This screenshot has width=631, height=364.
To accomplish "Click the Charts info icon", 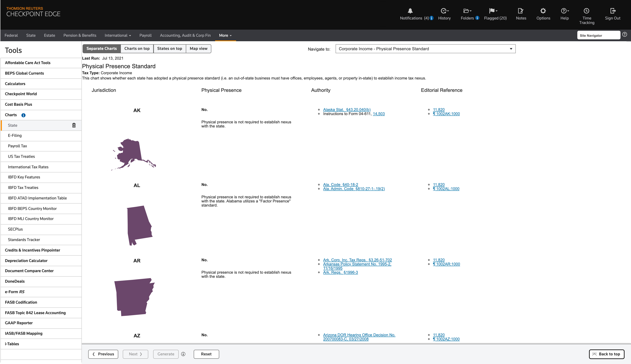I will coord(23,115).
